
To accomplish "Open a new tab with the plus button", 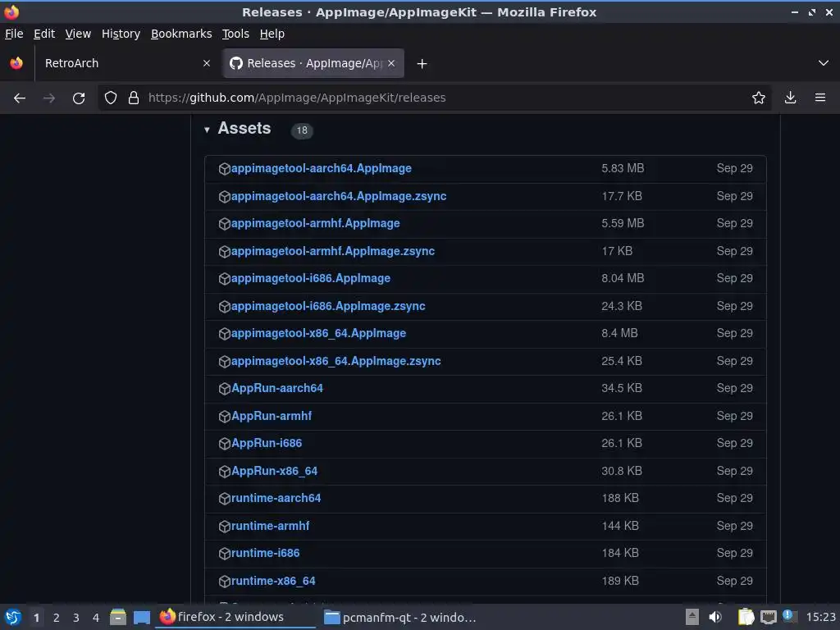I will 422,64.
